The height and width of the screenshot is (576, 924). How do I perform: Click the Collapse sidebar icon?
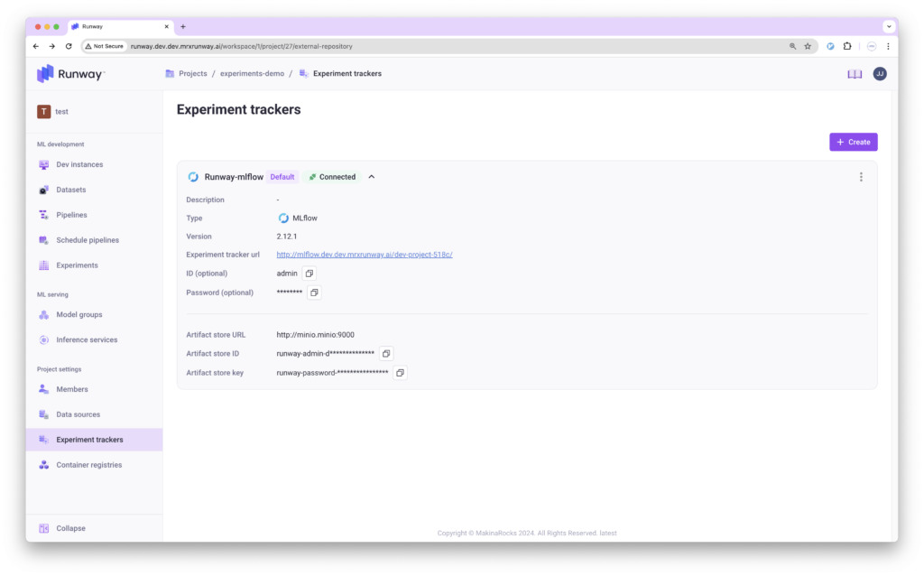43,528
